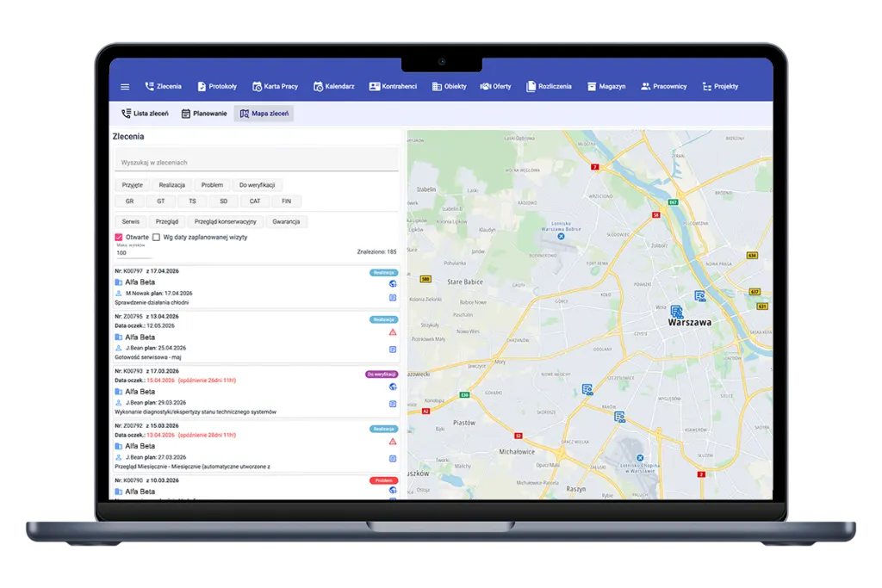Toggle the Przegląd konserwacyjny filter

225,221
